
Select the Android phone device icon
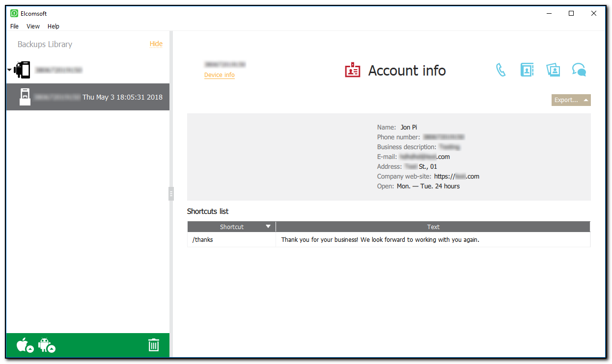click(x=23, y=70)
